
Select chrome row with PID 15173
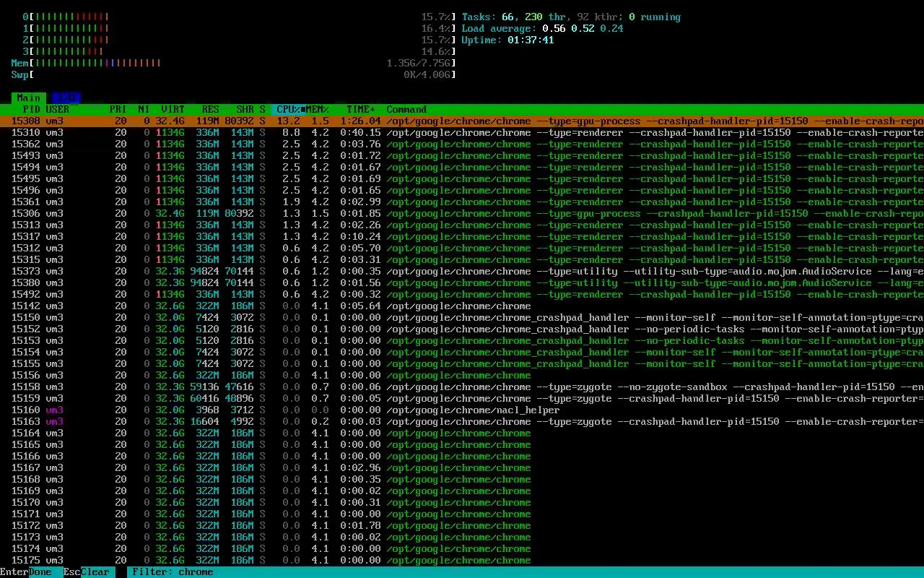462,537
